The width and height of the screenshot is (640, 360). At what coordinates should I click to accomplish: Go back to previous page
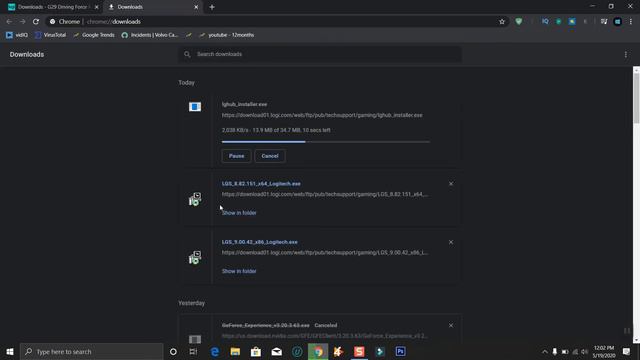pos(9,22)
